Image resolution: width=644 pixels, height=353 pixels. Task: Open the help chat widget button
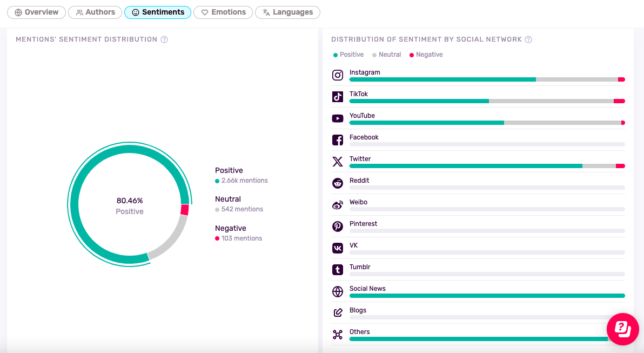point(622,329)
